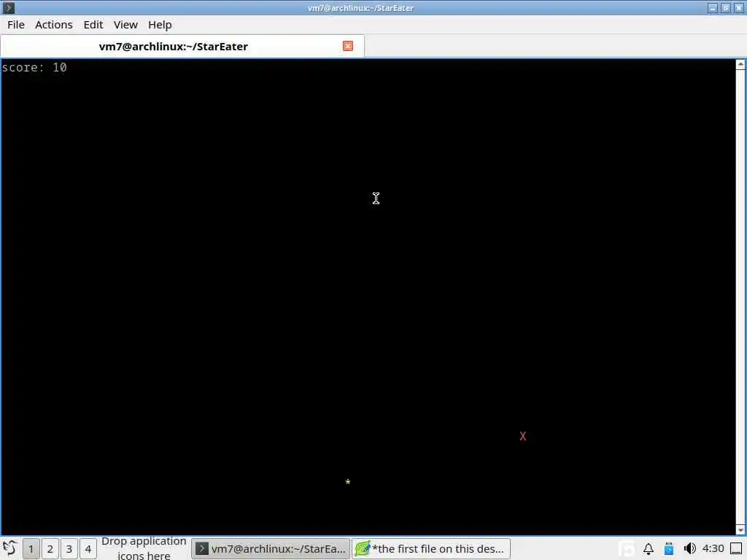
Task: Close the StarEater terminal tab
Action: (348, 46)
